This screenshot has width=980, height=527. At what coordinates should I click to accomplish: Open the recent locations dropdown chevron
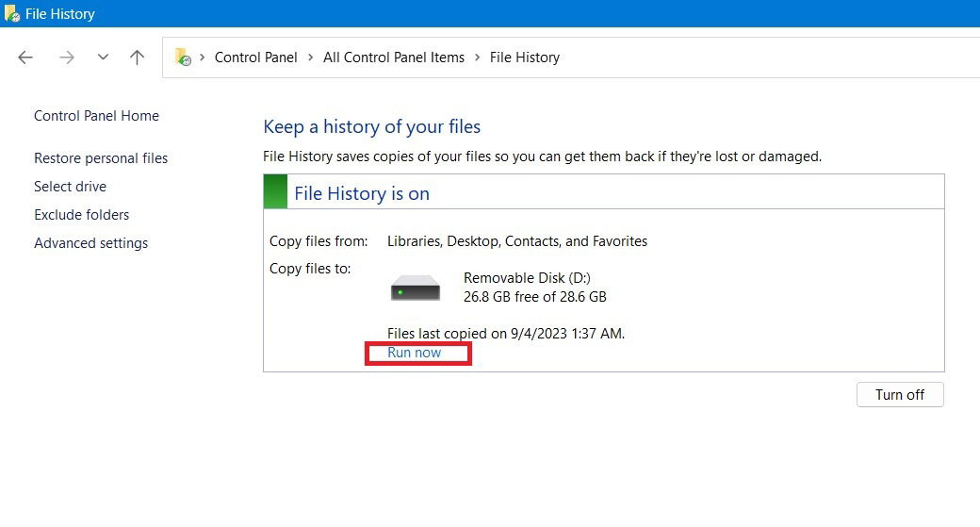(103, 58)
